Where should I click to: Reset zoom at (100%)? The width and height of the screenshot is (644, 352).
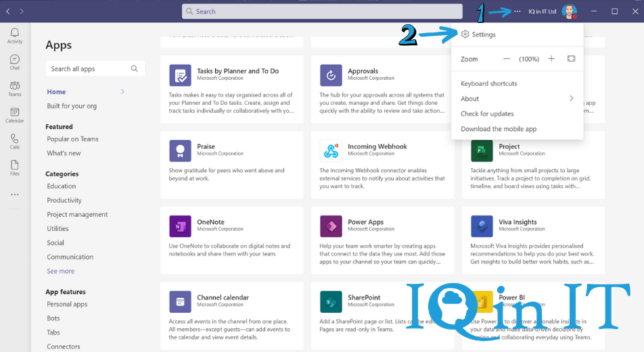pyautogui.click(x=529, y=59)
